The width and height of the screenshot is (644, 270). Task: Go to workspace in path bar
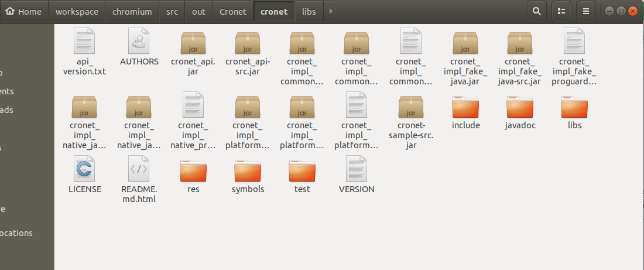coord(77,12)
